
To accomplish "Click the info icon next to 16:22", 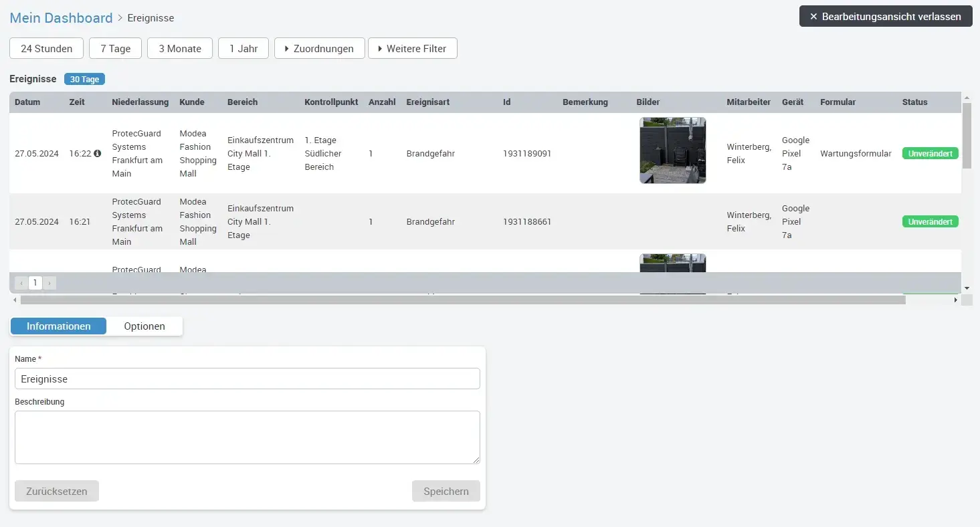I will point(98,153).
